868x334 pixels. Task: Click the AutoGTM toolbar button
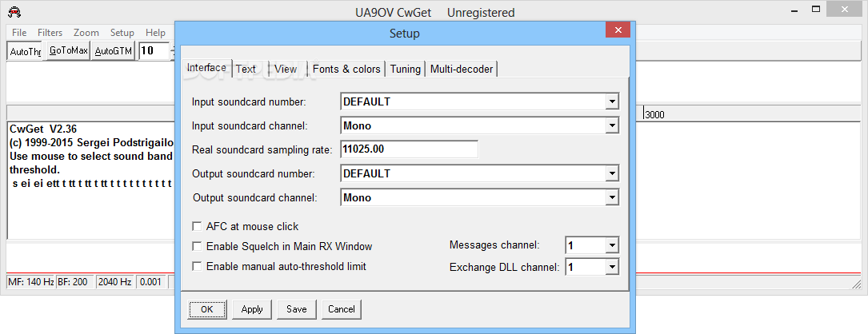pos(113,51)
